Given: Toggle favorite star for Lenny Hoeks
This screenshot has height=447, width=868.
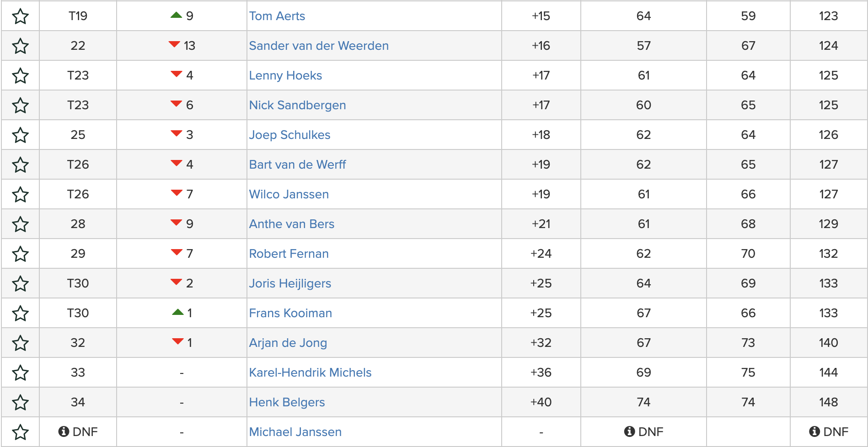Looking at the screenshot, I should 20,76.
